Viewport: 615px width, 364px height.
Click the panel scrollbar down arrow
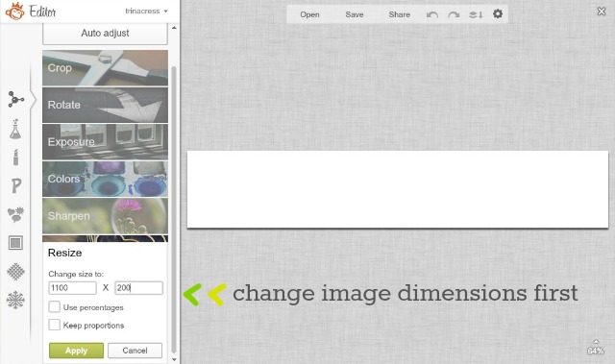[x=174, y=359]
